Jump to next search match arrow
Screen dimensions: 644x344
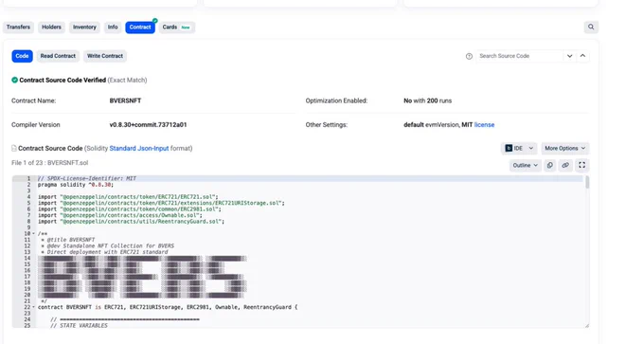[570, 56]
